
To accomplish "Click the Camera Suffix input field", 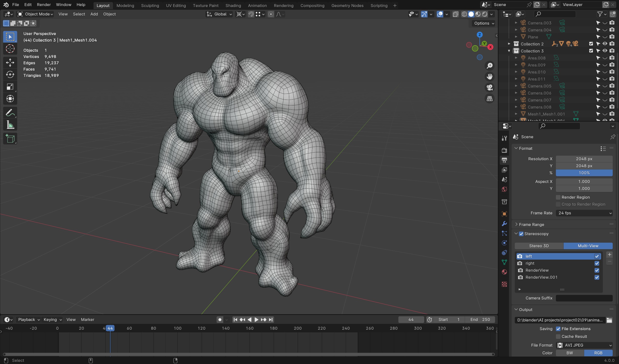I will (x=584, y=298).
